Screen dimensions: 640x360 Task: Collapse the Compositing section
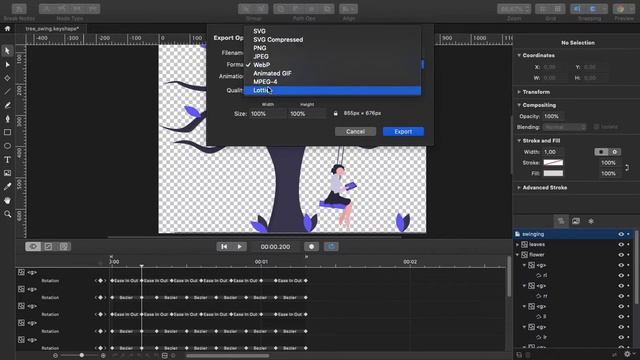(x=519, y=105)
